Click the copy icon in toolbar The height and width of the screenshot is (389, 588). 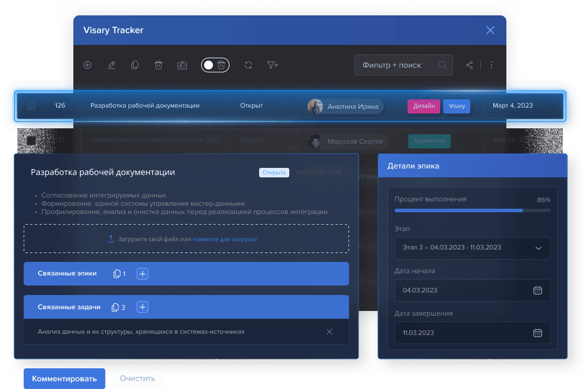135,65
